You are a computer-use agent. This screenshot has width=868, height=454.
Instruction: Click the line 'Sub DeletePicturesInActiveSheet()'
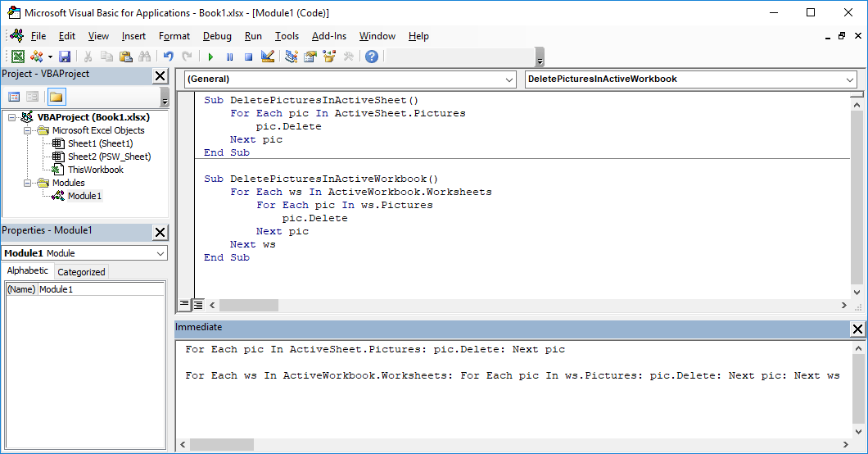coord(311,100)
